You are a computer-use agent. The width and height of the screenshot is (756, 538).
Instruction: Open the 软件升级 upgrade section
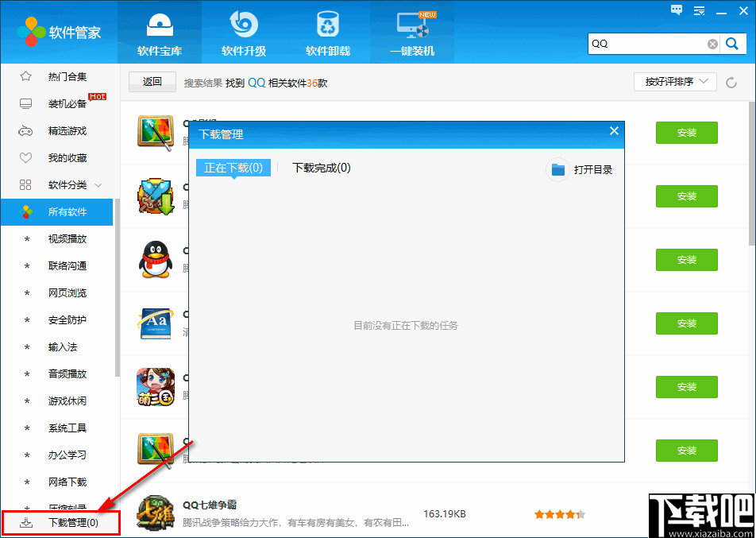tap(243, 32)
